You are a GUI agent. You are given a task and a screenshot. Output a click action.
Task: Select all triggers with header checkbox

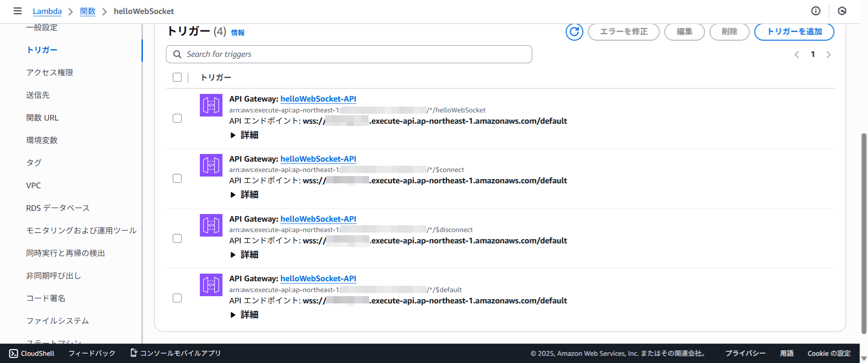[177, 77]
